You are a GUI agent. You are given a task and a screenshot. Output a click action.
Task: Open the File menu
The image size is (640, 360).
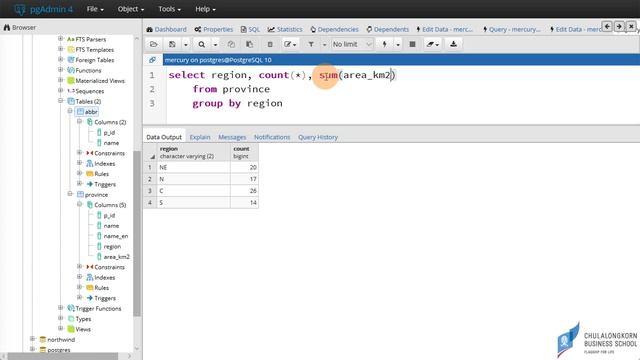(x=95, y=9)
